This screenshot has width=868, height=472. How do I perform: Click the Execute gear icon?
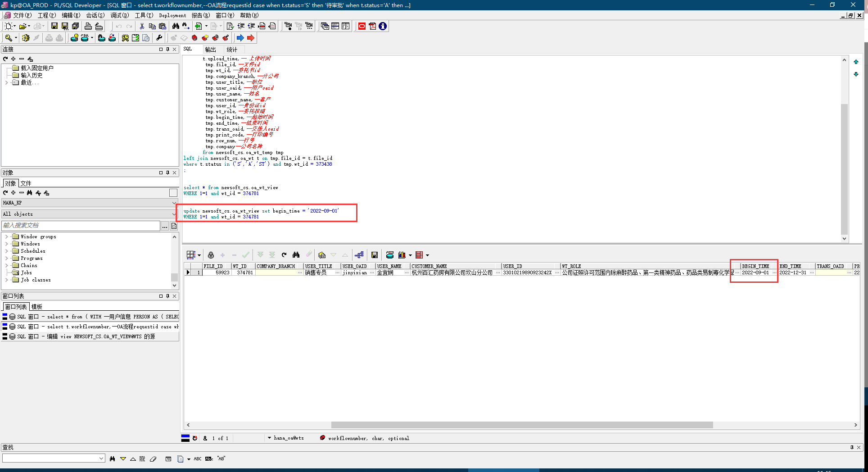tap(26, 38)
